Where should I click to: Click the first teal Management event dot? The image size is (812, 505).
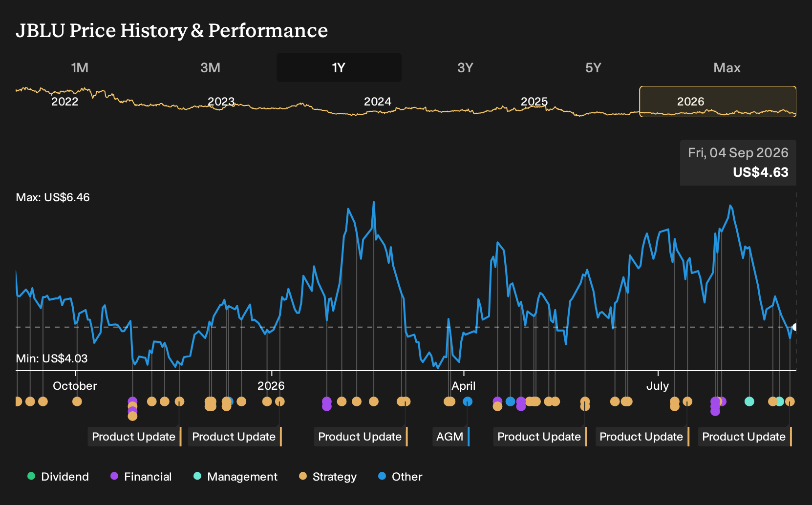click(749, 401)
